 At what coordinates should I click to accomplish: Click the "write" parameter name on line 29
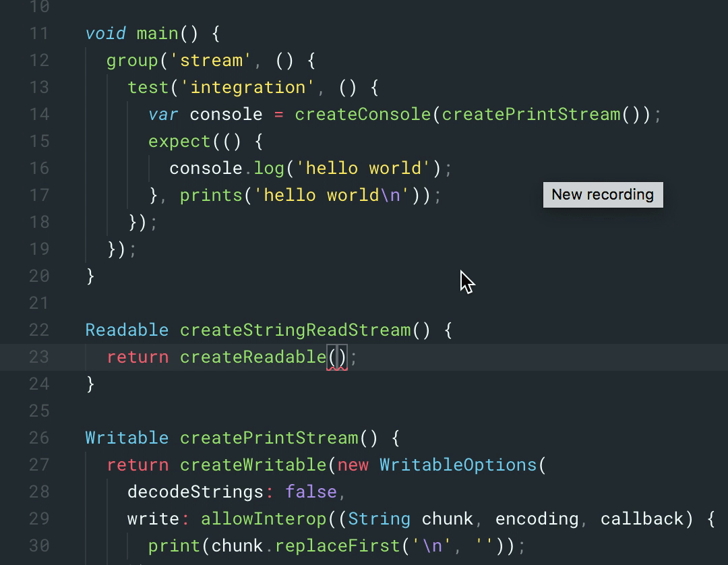pyautogui.click(x=153, y=518)
